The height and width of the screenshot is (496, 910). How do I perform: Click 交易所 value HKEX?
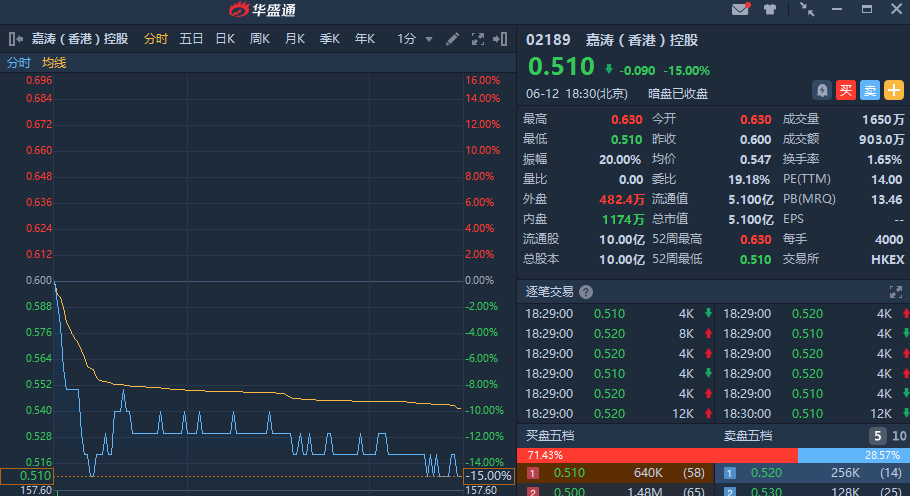[x=887, y=259]
